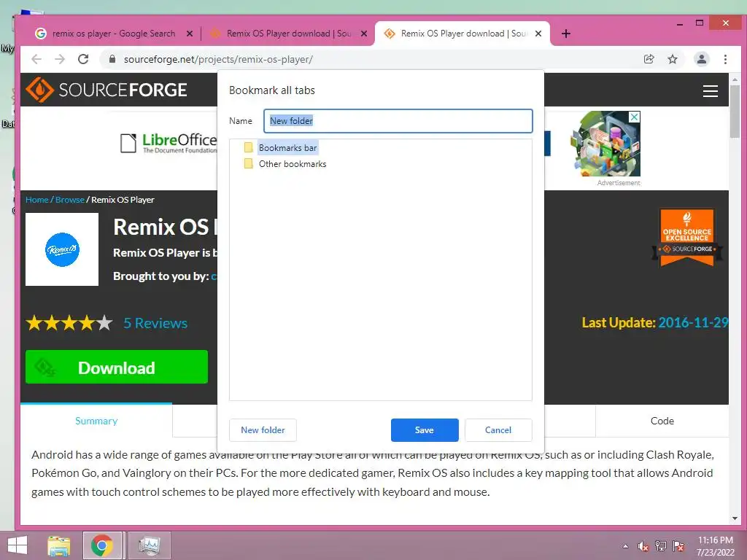
Task: Click the taskbar clock and date
Action: click(715, 546)
